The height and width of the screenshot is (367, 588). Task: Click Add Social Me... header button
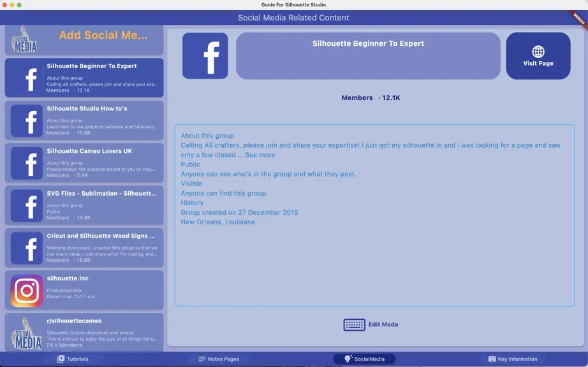[103, 35]
